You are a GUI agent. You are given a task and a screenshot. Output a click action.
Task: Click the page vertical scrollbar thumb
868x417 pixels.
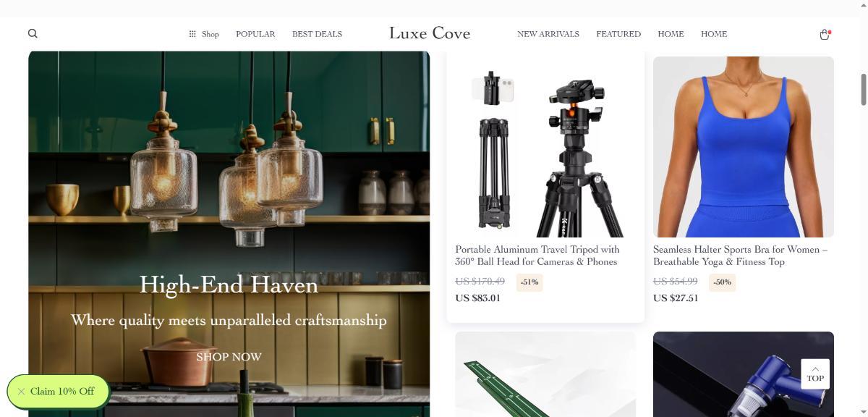click(x=863, y=89)
